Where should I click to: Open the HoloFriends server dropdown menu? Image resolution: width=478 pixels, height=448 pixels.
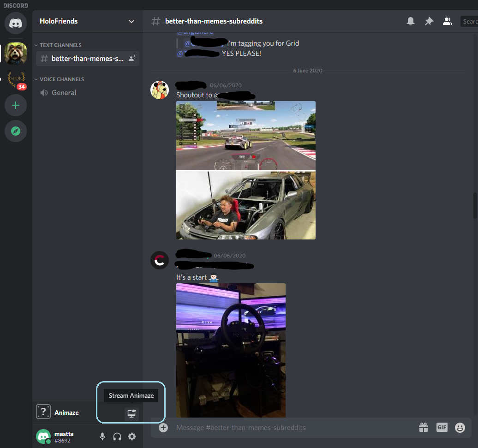[131, 21]
